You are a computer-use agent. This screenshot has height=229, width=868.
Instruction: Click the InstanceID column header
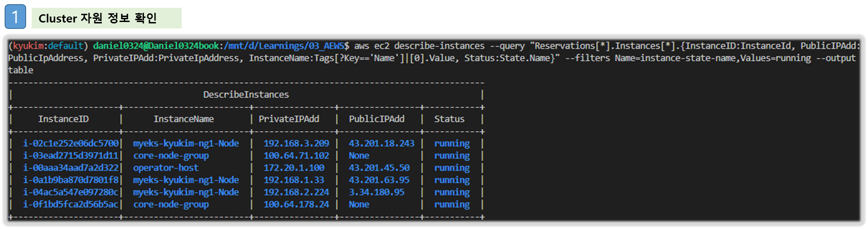click(x=63, y=119)
